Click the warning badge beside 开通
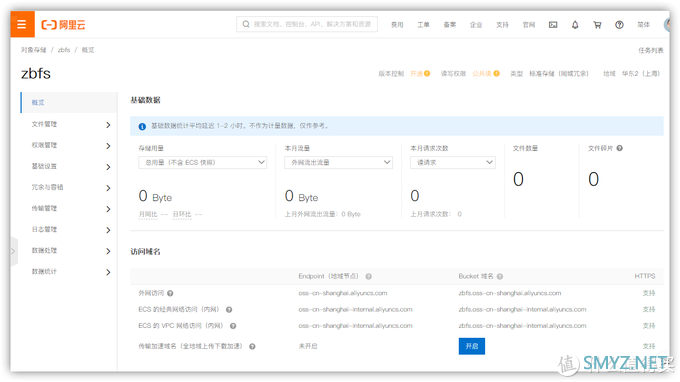 (x=427, y=73)
